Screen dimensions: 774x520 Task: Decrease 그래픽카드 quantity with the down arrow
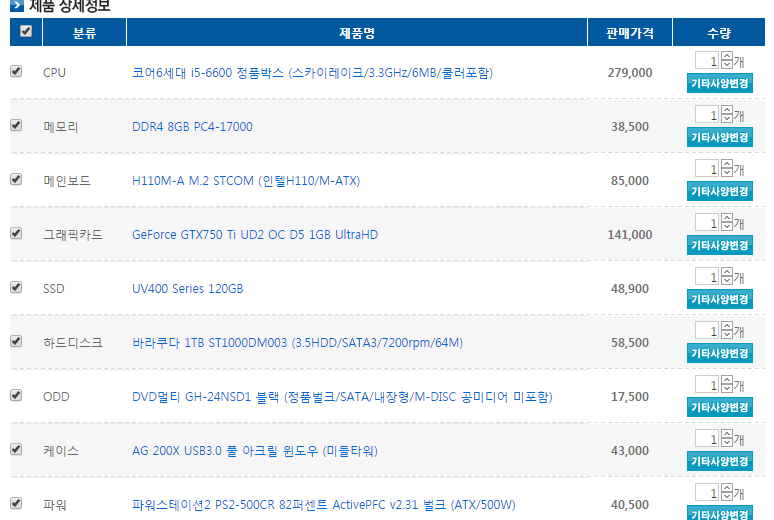click(727, 226)
